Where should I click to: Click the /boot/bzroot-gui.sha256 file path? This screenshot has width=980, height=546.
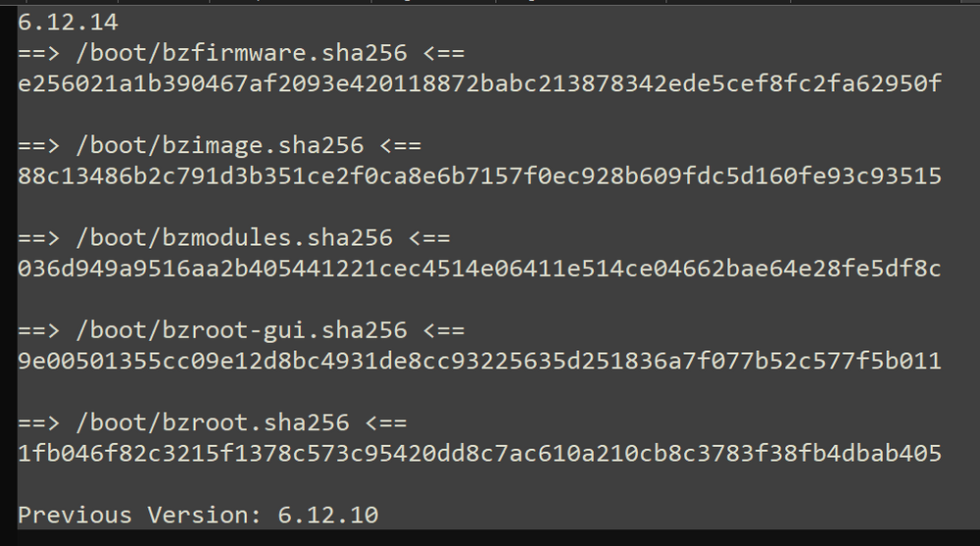click(241, 330)
